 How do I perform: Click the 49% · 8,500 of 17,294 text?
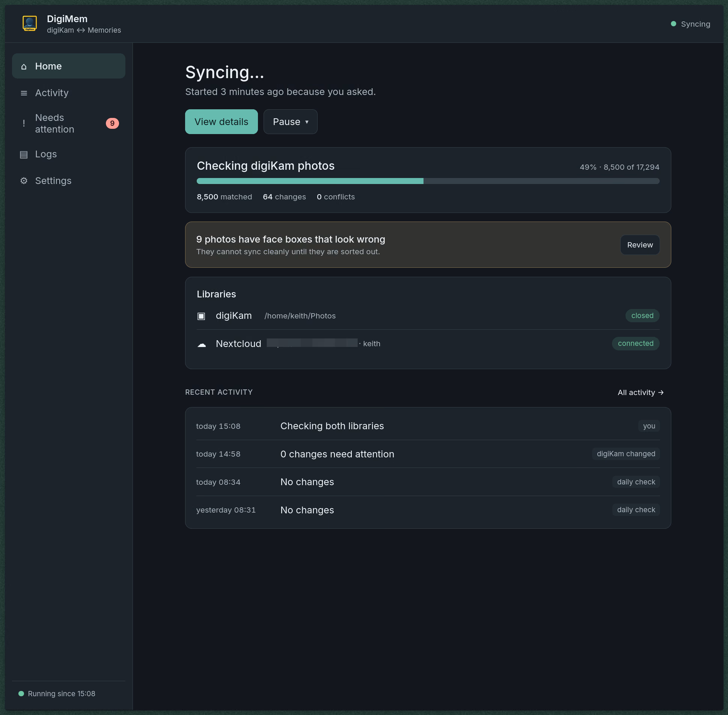[x=619, y=167]
